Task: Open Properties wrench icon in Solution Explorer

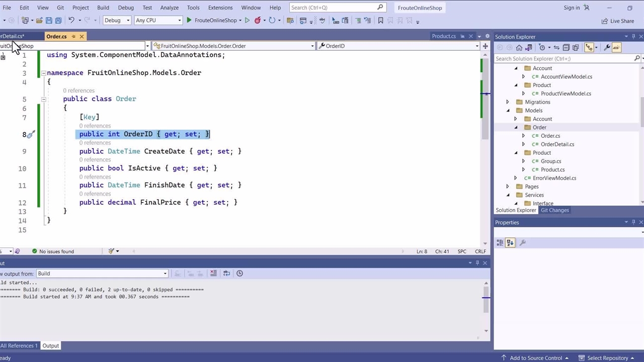Action: (607, 47)
